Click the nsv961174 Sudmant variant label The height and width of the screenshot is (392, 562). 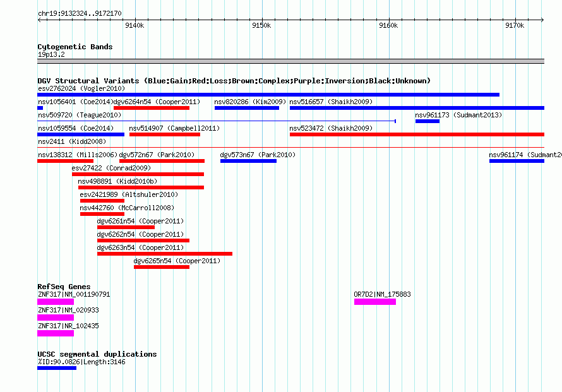[525, 155]
